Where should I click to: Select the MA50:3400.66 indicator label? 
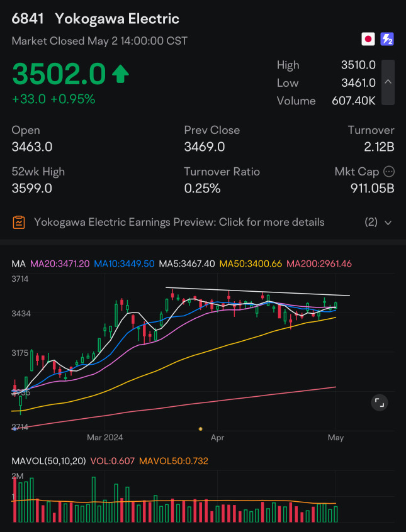coord(251,263)
